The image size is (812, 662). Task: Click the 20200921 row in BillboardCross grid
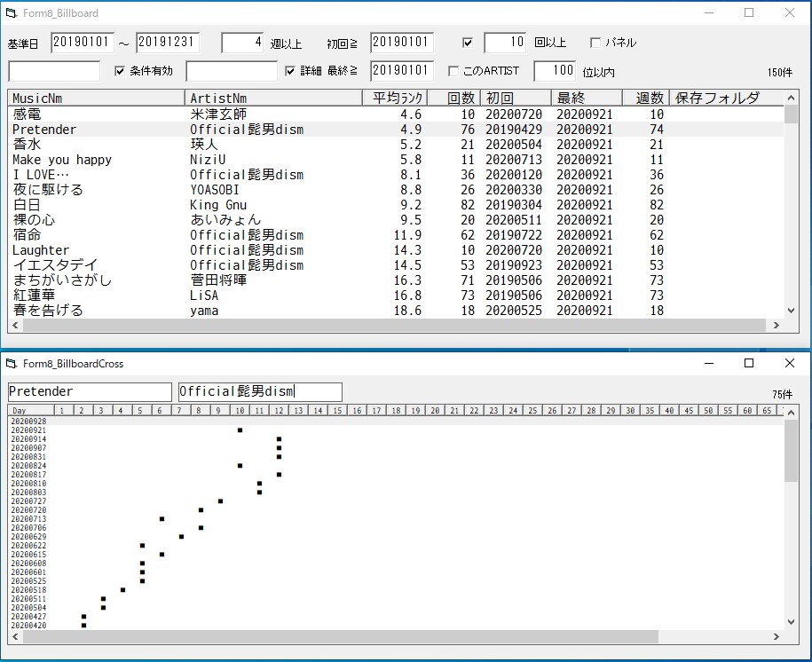coord(396,430)
